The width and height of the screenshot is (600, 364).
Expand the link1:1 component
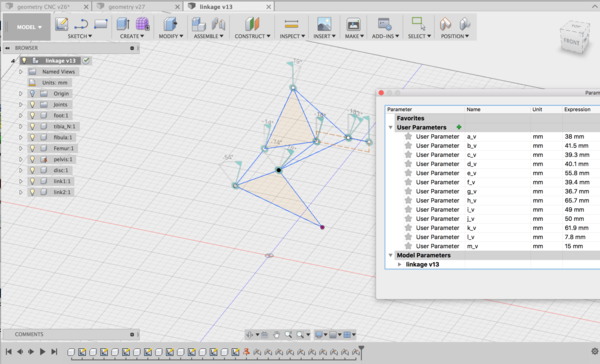21,181
